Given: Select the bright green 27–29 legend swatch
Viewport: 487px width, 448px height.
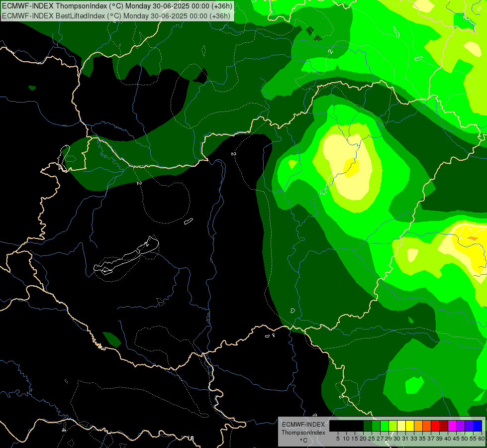Looking at the screenshot, I should [x=385, y=426].
